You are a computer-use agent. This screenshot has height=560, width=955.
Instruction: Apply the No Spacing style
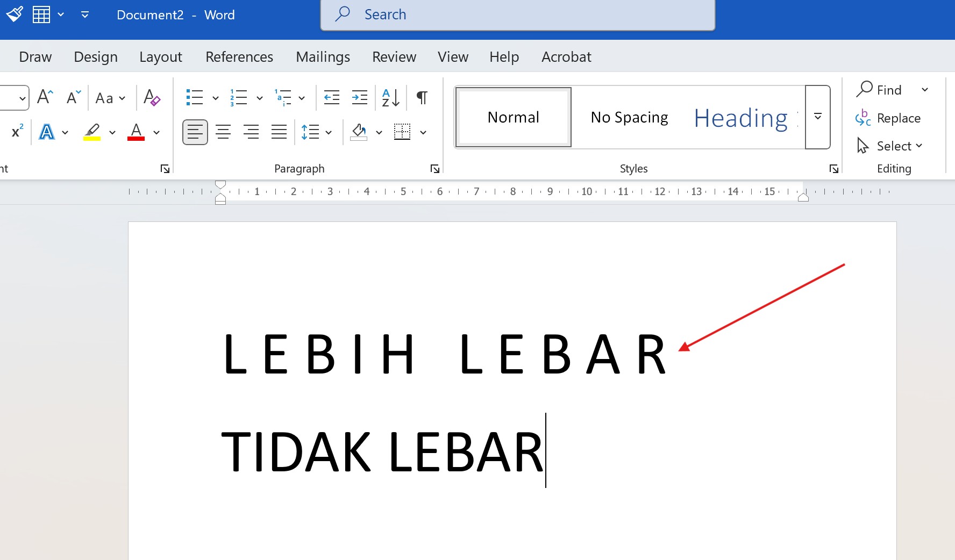pos(629,117)
